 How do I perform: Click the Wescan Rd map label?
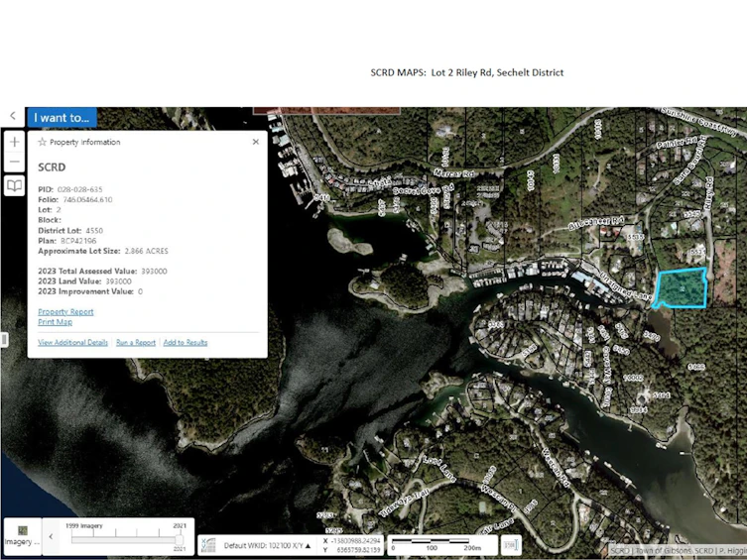555,467
